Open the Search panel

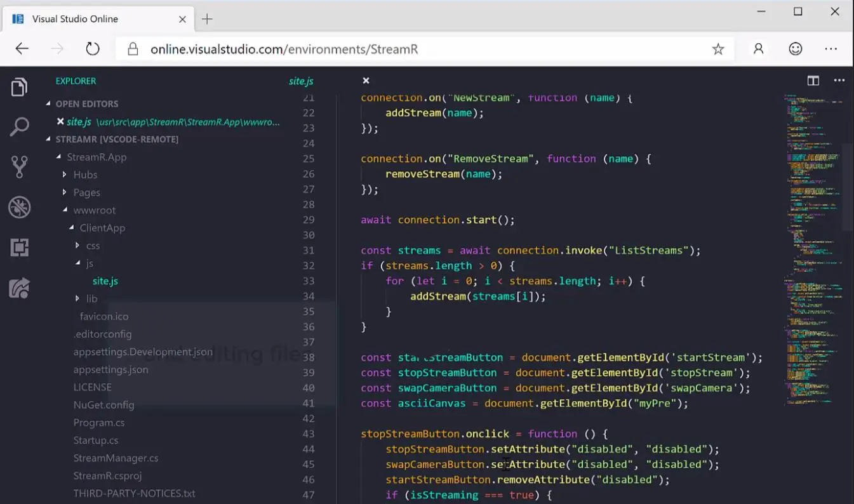click(18, 126)
